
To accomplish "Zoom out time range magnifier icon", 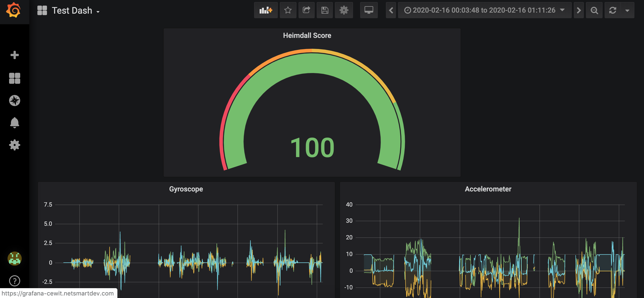I will 594,10.
